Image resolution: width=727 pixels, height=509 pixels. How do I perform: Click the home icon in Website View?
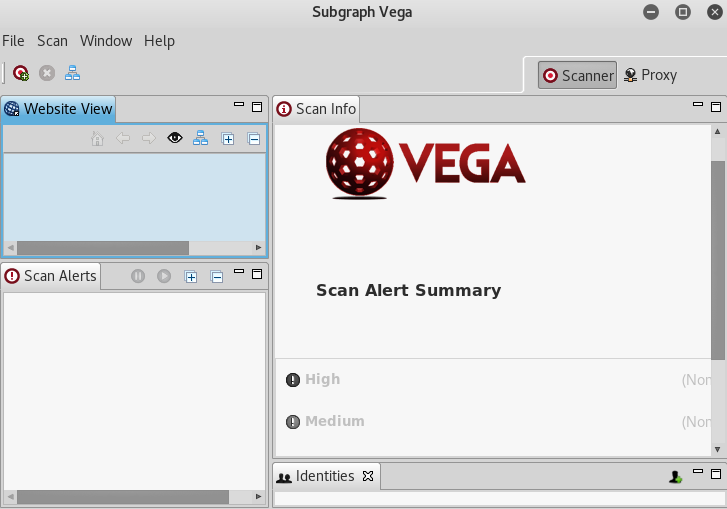tap(97, 139)
